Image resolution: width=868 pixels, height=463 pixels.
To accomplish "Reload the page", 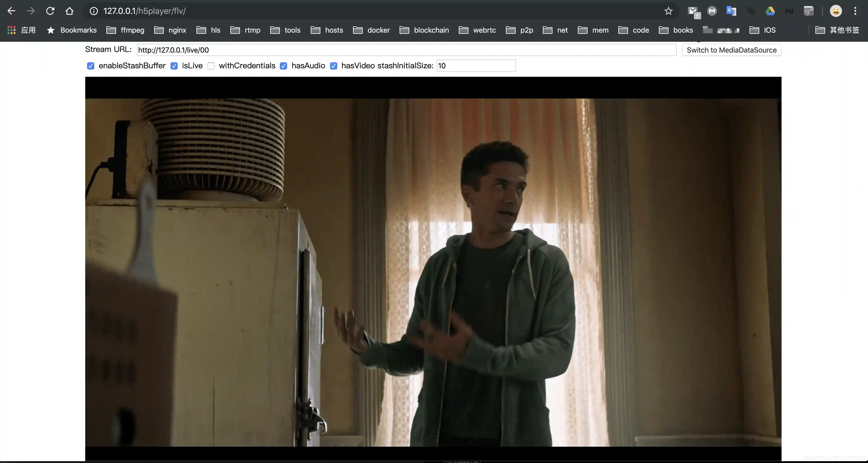I will (x=50, y=11).
